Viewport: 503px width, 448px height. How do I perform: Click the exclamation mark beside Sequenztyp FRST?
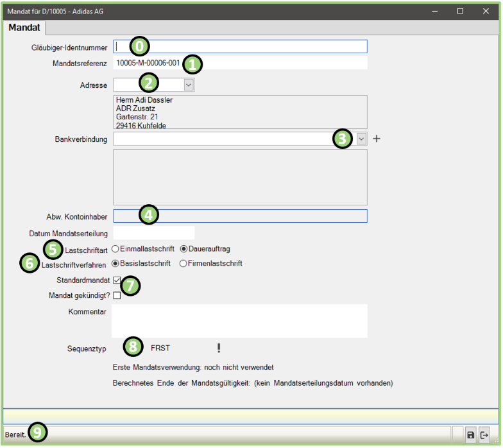tap(218, 348)
